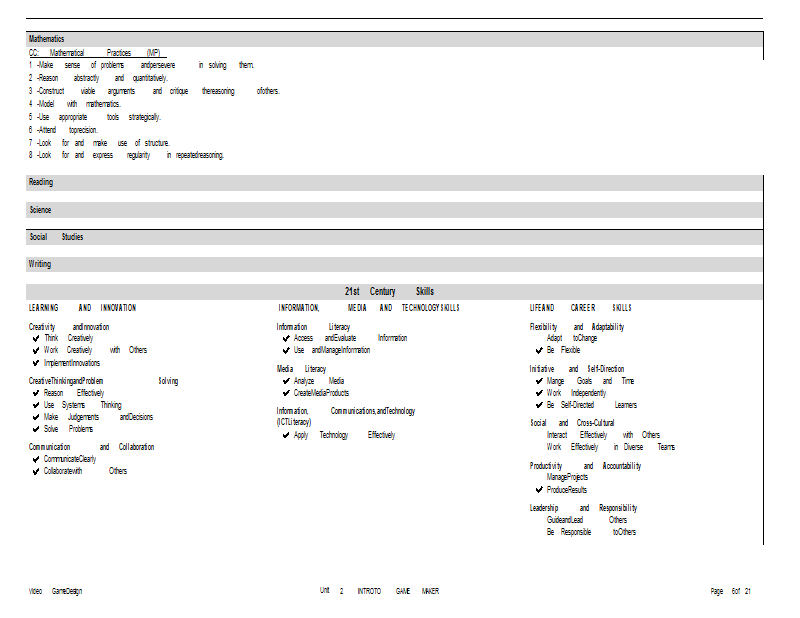The width and height of the screenshot is (800, 618).
Task: Click the Initiative and Self-Direction subheading
Action: (577, 369)
